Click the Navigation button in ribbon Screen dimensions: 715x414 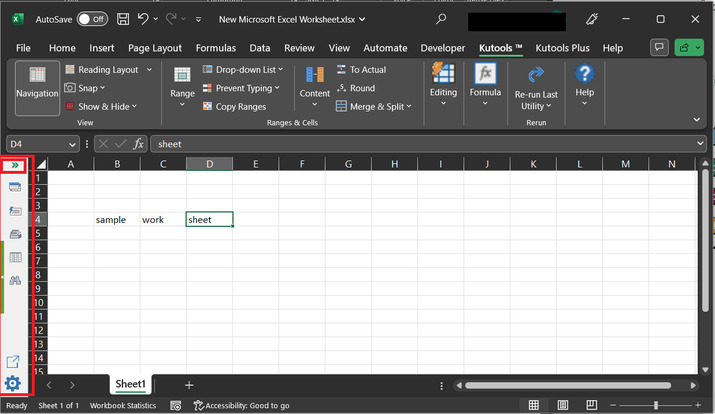pyautogui.click(x=37, y=83)
